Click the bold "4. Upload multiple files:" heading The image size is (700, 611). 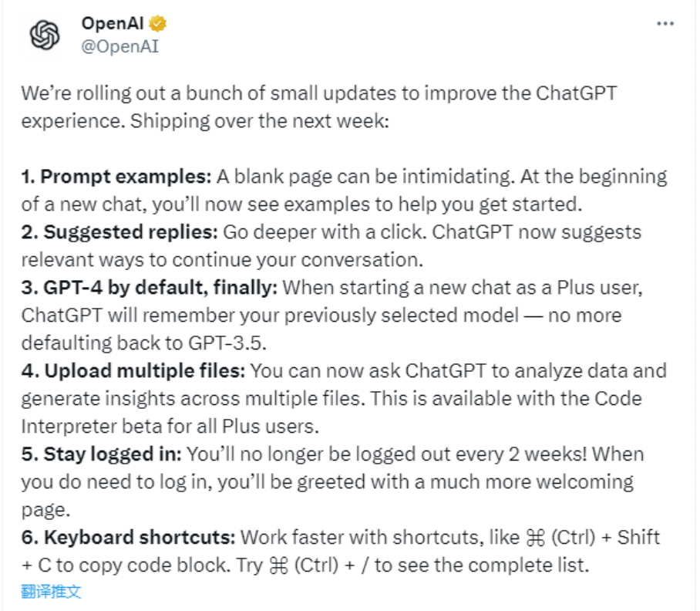(x=133, y=370)
